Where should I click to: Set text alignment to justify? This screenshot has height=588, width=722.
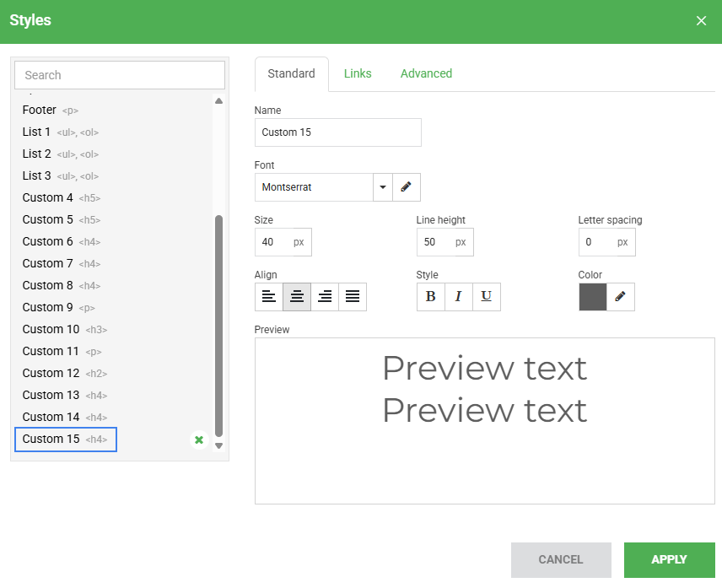pyautogui.click(x=353, y=297)
